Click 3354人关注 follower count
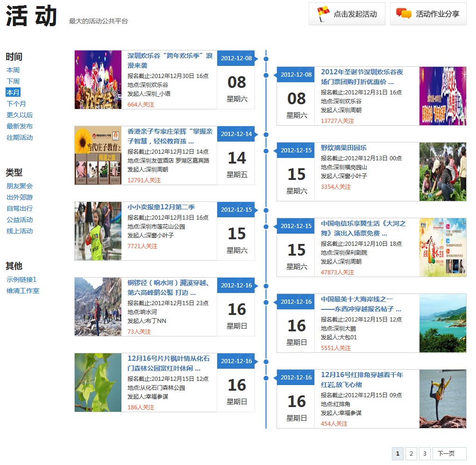The image size is (476, 465). point(336,187)
